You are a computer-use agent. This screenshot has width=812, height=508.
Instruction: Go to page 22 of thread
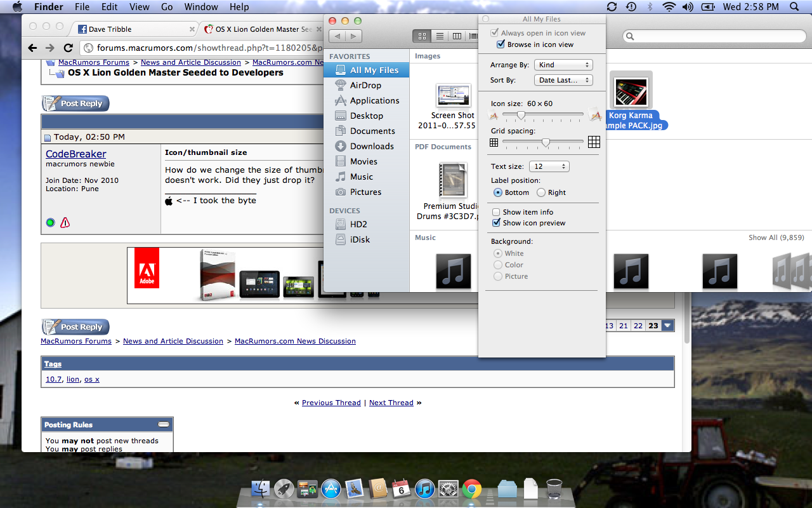(x=638, y=326)
